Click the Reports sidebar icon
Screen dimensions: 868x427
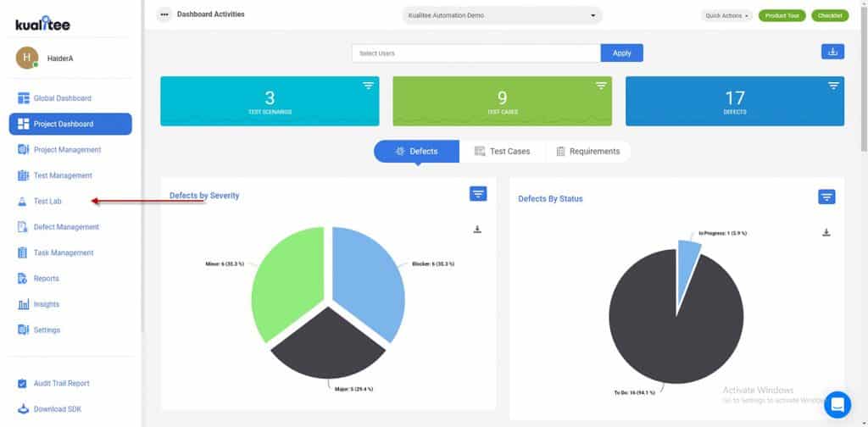click(x=23, y=278)
